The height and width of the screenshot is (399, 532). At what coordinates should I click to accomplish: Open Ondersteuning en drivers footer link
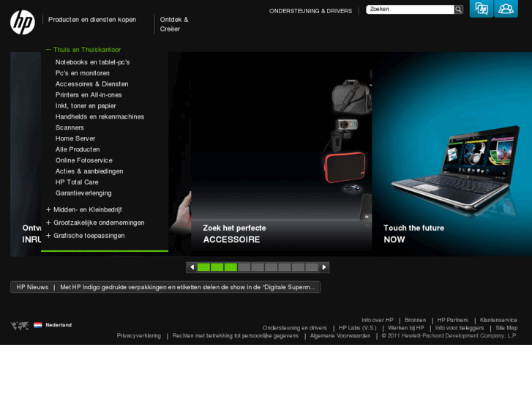pos(295,328)
